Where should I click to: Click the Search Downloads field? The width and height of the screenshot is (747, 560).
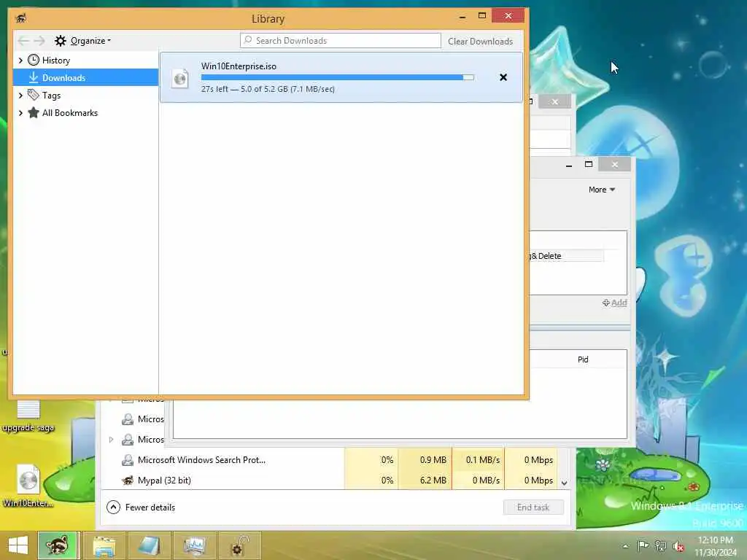(x=340, y=41)
